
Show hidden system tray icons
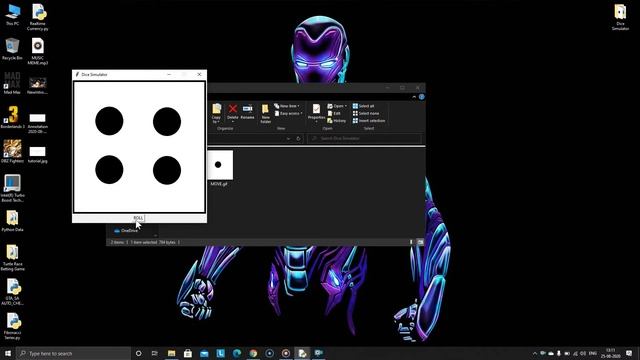pyautogui.click(x=535, y=353)
